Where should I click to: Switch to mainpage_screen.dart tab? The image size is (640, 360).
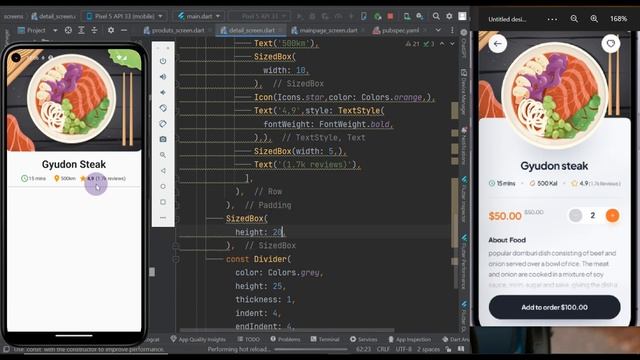(325, 30)
